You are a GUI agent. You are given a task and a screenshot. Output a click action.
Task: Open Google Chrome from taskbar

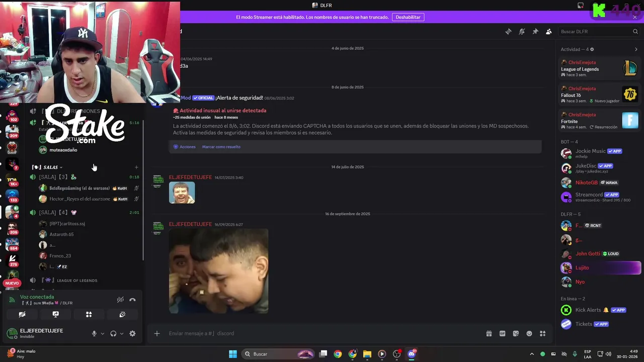[x=338, y=354]
